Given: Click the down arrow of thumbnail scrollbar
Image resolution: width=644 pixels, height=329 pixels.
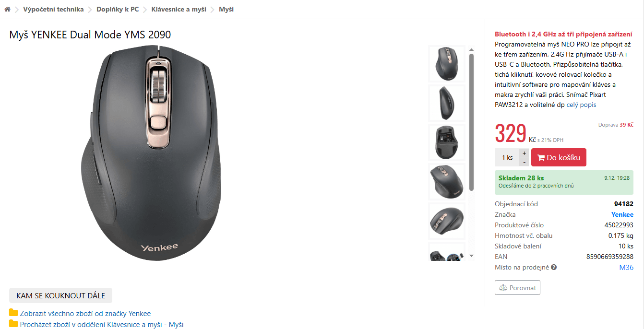Looking at the screenshot, I should (471, 256).
